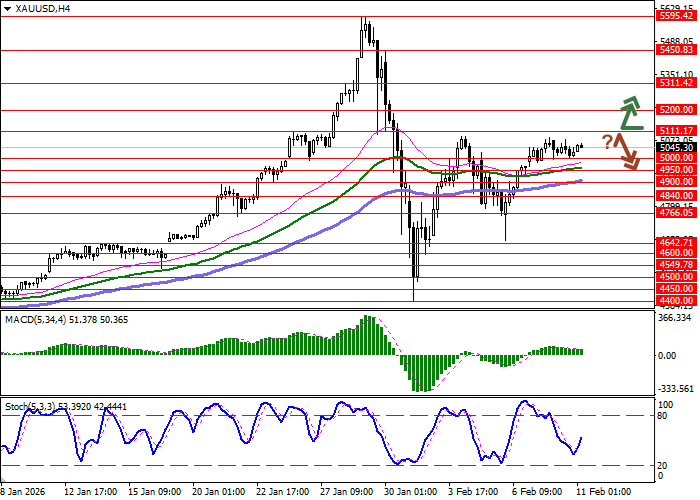Click the MACD scale value 366.334
This screenshot has width=700, height=500.
tap(676, 319)
